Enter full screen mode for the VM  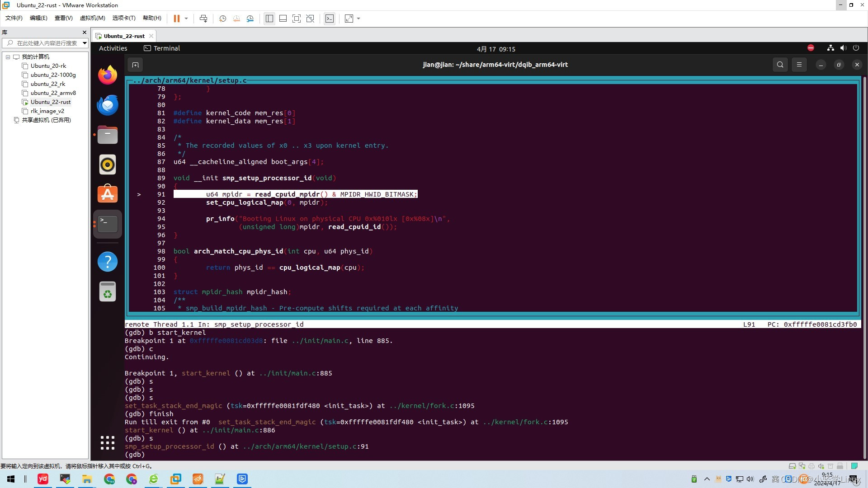pyautogui.click(x=297, y=19)
